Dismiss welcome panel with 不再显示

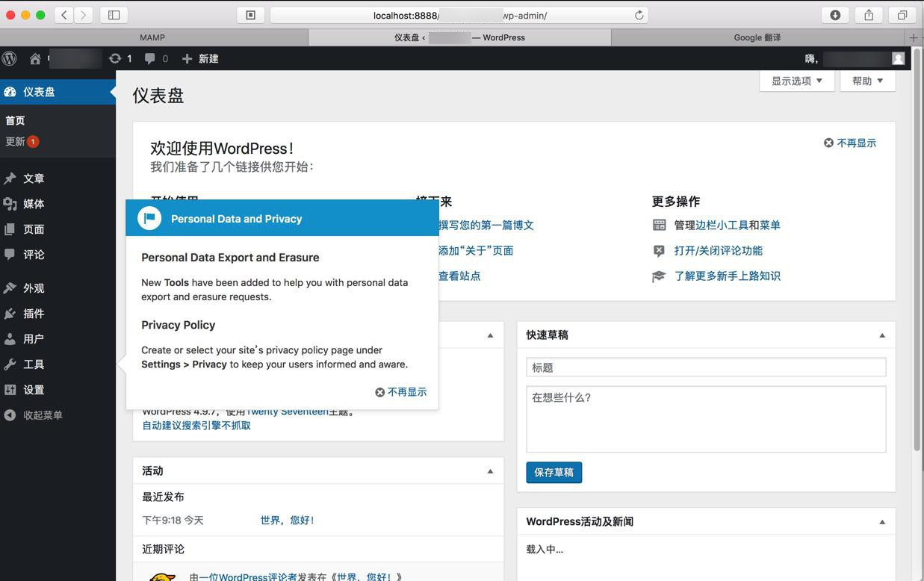[850, 143]
